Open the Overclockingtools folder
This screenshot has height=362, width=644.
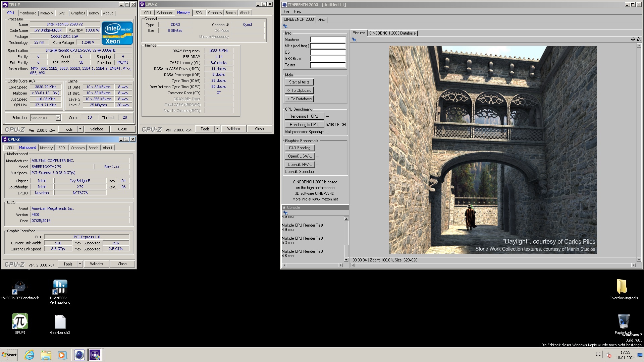pyautogui.click(x=623, y=289)
